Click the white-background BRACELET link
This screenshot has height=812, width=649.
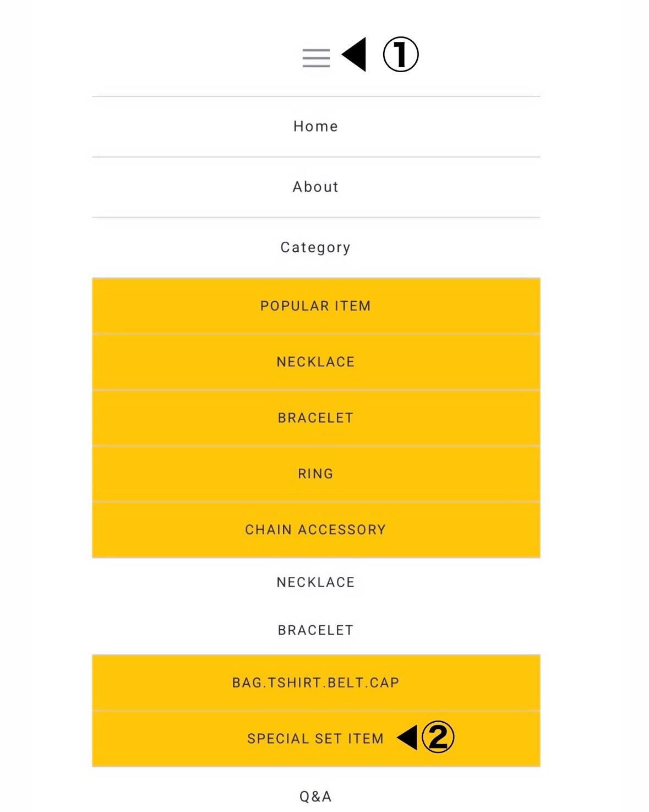point(315,630)
